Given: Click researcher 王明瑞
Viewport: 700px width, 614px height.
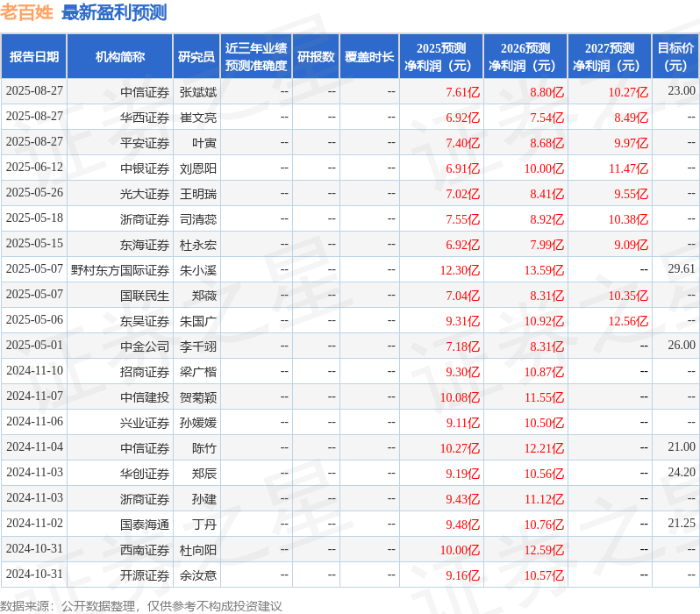Looking at the screenshot, I should 197,194.
